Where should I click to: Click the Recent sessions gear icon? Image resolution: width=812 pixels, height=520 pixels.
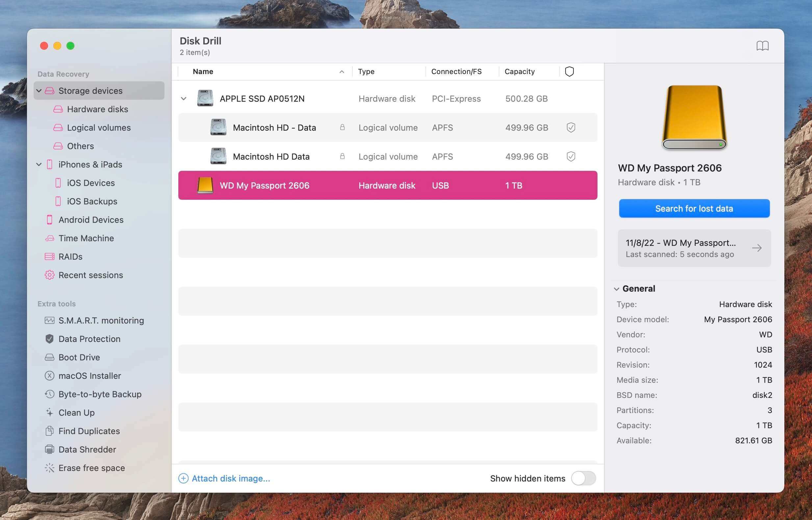[x=50, y=275]
